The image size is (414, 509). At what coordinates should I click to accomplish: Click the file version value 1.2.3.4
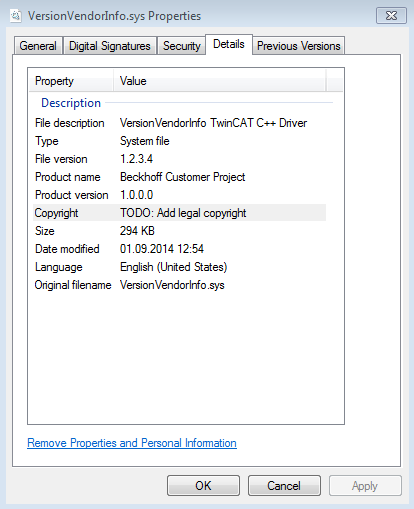click(x=136, y=159)
